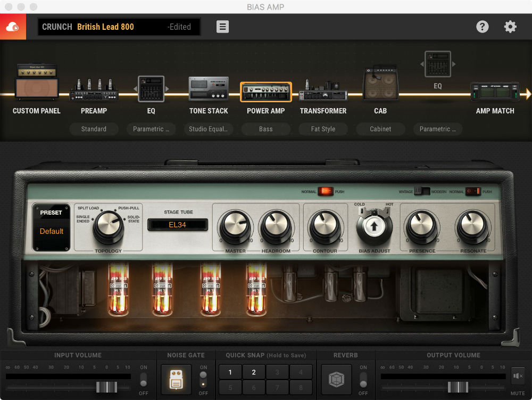Open the AMP MATCH module
The width and height of the screenshot is (532, 400).
tap(495, 91)
